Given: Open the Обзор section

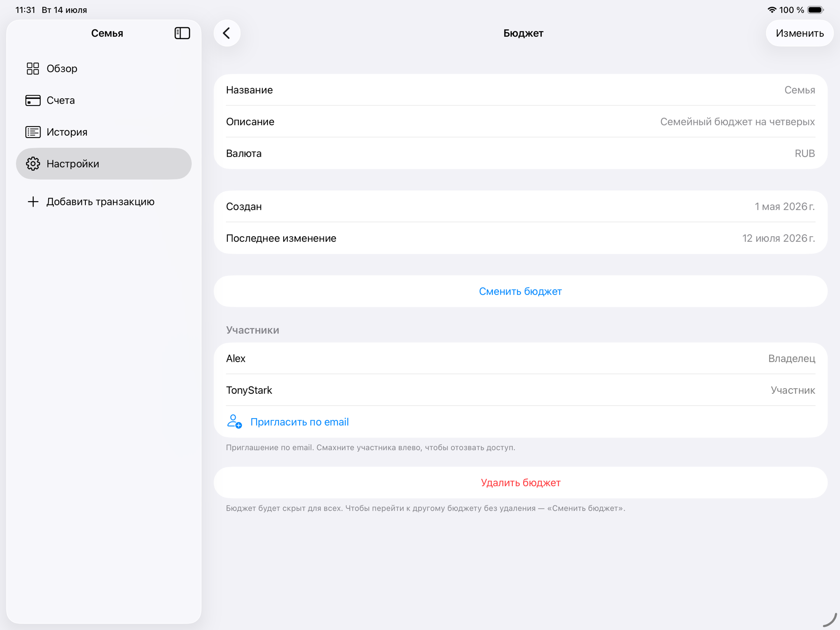Looking at the screenshot, I should [x=104, y=69].
